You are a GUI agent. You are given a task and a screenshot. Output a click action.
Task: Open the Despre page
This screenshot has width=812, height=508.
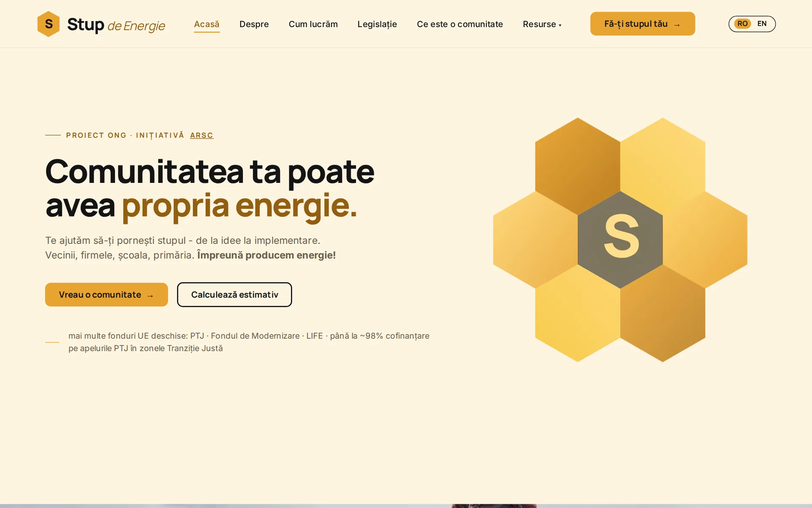click(x=254, y=24)
